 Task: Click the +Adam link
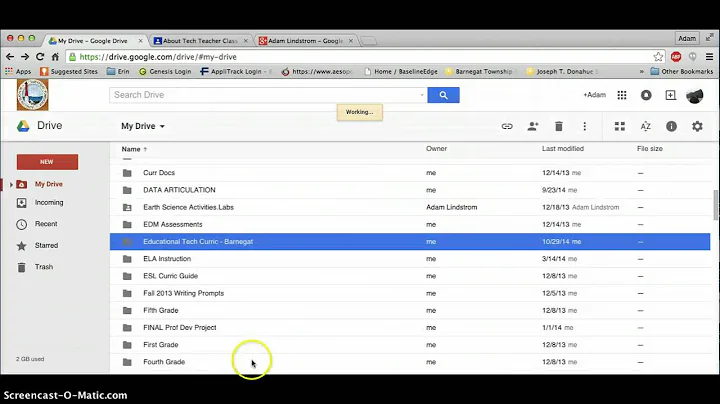(x=594, y=95)
